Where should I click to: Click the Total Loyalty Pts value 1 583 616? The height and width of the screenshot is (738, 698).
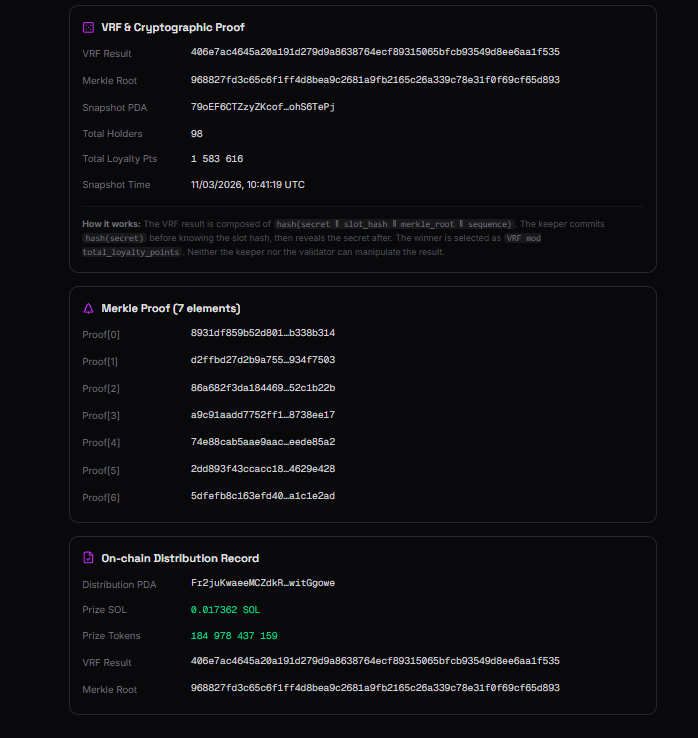217,159
